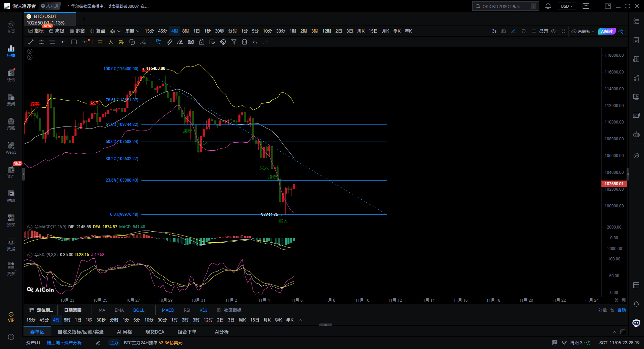Open 行情 market page in sidebar
This screenshot has width=644, height=349.
[11, 51]
